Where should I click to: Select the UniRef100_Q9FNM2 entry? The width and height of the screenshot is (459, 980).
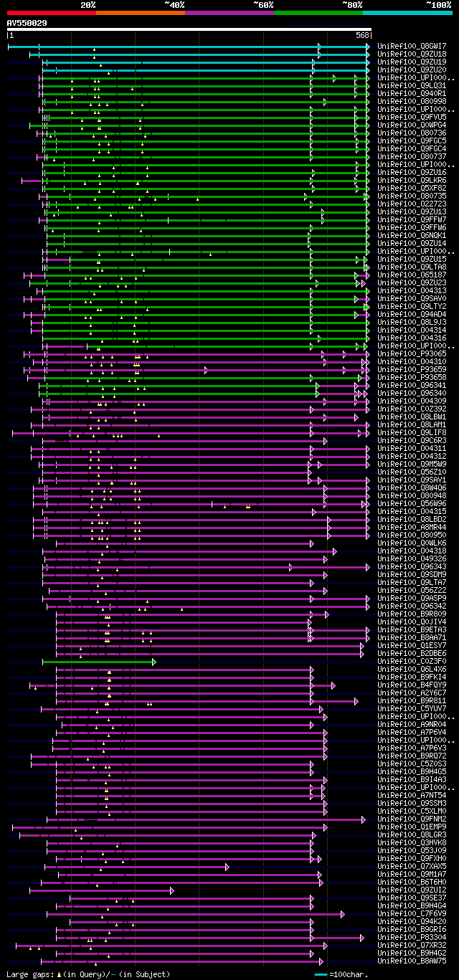pos(412,819)
